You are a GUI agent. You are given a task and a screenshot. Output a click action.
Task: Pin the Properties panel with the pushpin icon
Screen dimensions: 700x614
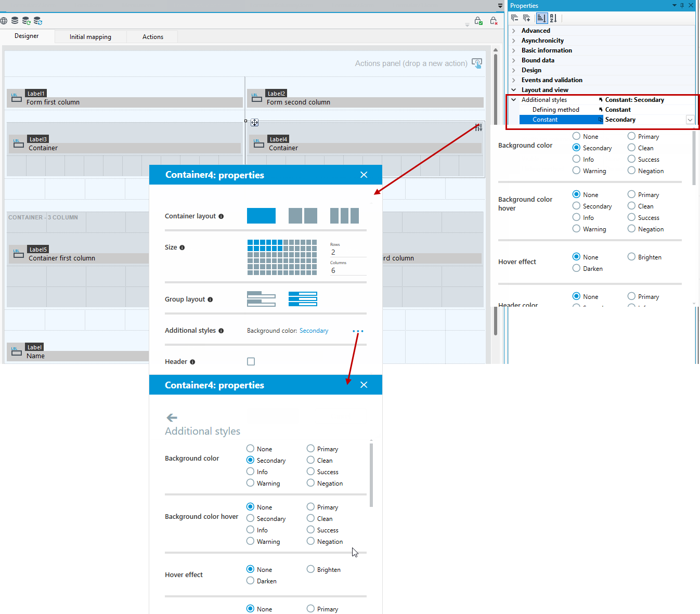pyautogui.click(x=682, y=5)
